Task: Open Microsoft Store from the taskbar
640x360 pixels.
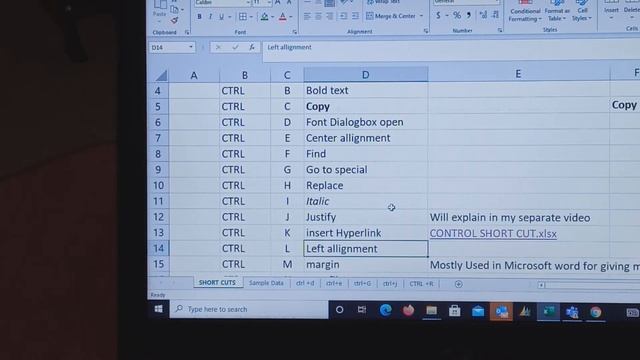Action: point(454,311)
